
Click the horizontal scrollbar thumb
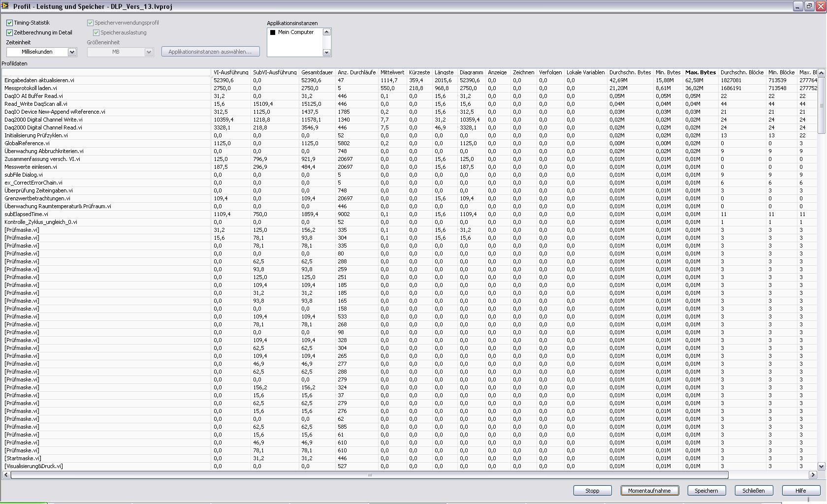(x=370, y=475)
